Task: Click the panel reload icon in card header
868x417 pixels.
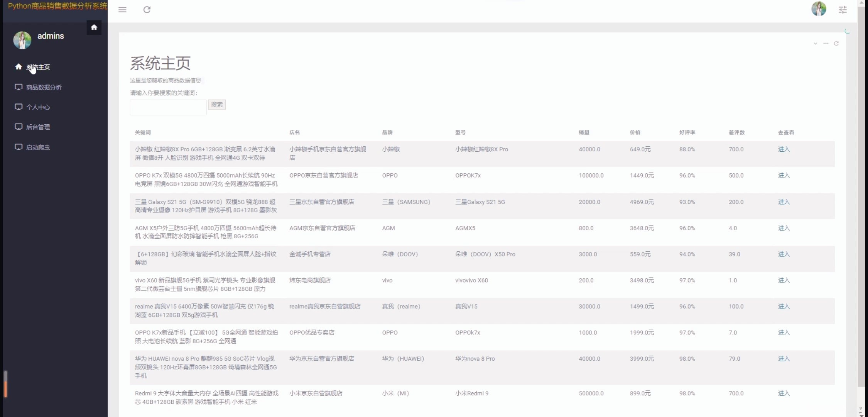Action: tap(836, 43)
